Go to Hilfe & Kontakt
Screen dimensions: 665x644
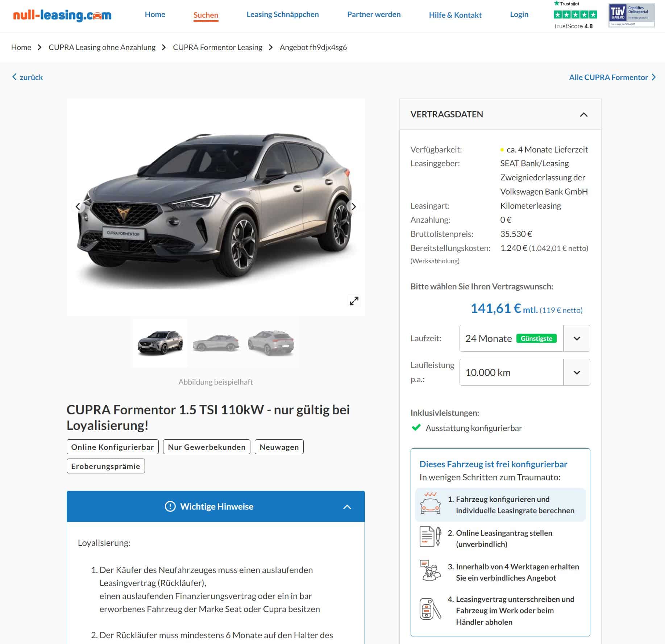click(455, 15)
